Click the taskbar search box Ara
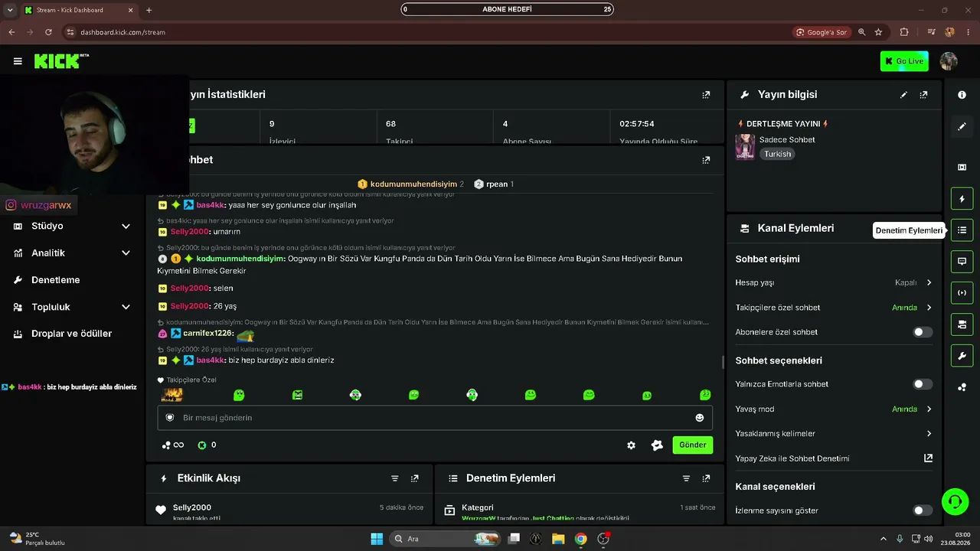 [x=446, y=539]
